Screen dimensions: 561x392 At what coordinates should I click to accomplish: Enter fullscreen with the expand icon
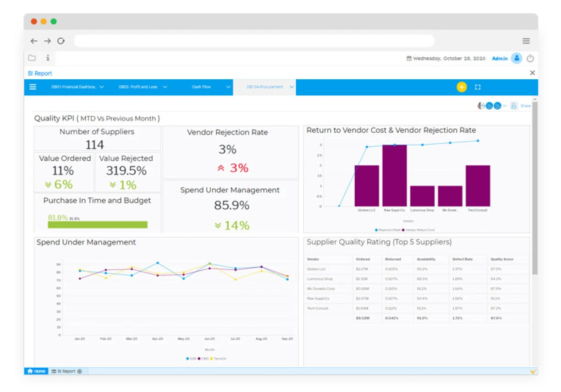point(478,87)
